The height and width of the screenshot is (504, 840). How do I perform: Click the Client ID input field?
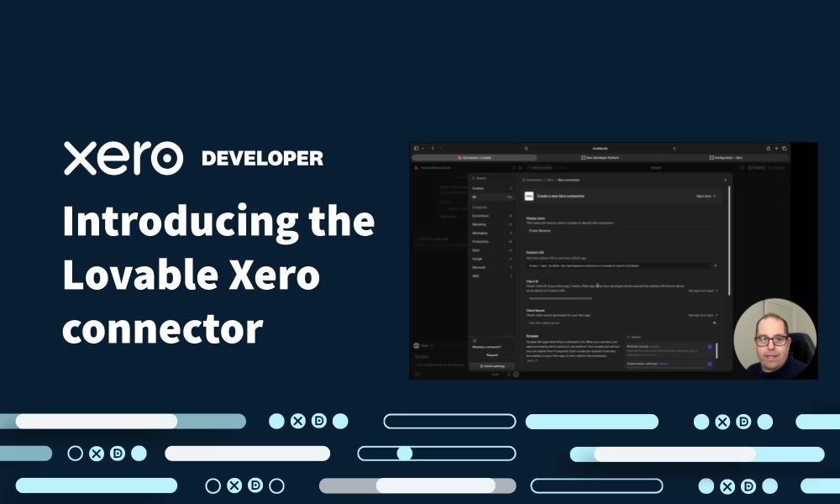click(622, 298)
